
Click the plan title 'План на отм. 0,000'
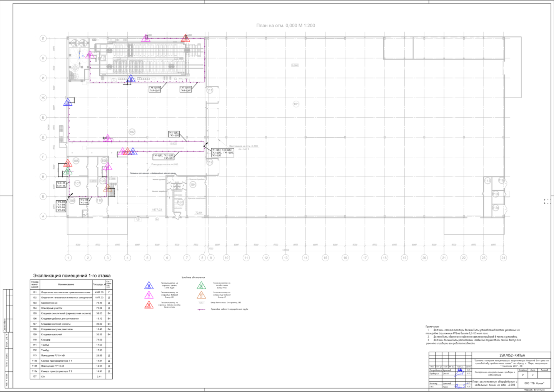coord(285,26)
